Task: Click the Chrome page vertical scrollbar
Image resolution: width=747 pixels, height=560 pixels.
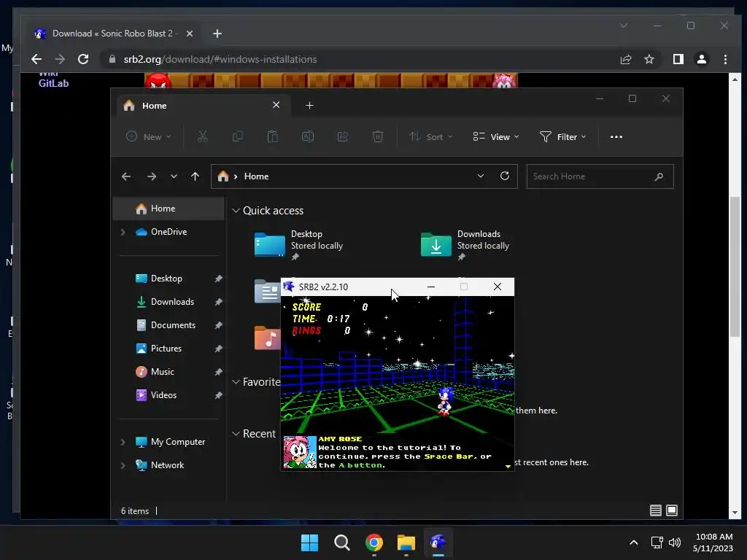Action: click(x=735, y=267)
